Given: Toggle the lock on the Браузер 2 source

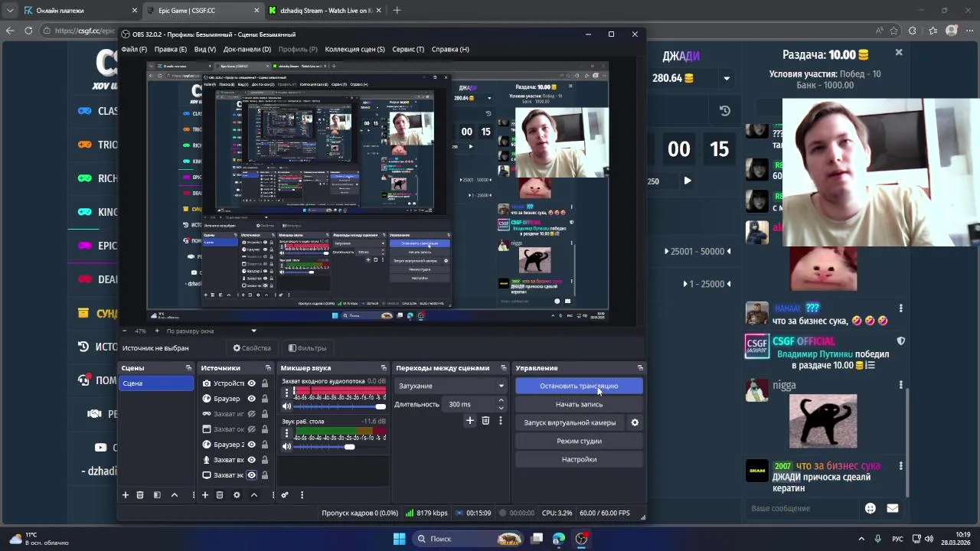Looking at the screenshot, I should [265, 445].
